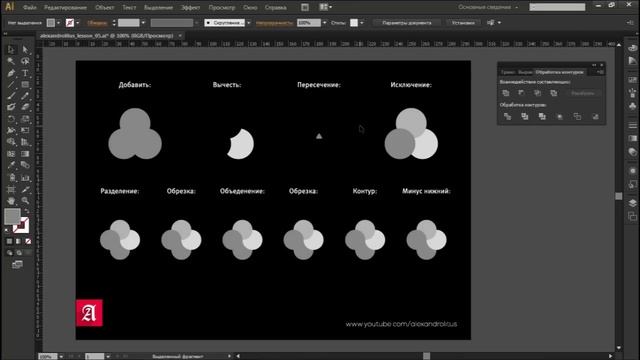Screen dimensions: 640x360
Task: Open the stroke weight dropdown
Action: [143, 23]
